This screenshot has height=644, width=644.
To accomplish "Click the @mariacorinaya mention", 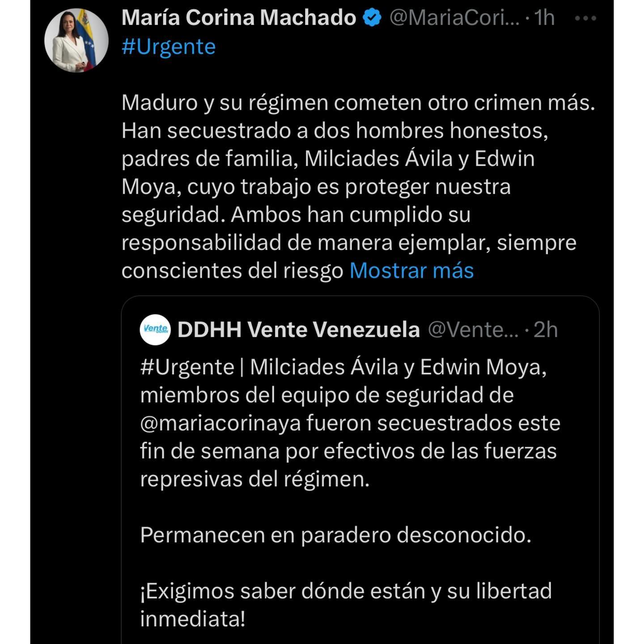I will (220, 423).
